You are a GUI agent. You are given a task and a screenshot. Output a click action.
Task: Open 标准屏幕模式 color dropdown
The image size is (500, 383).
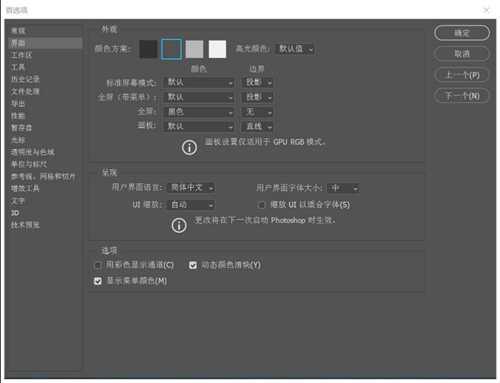pyautogui.click(x=199, y=82)
